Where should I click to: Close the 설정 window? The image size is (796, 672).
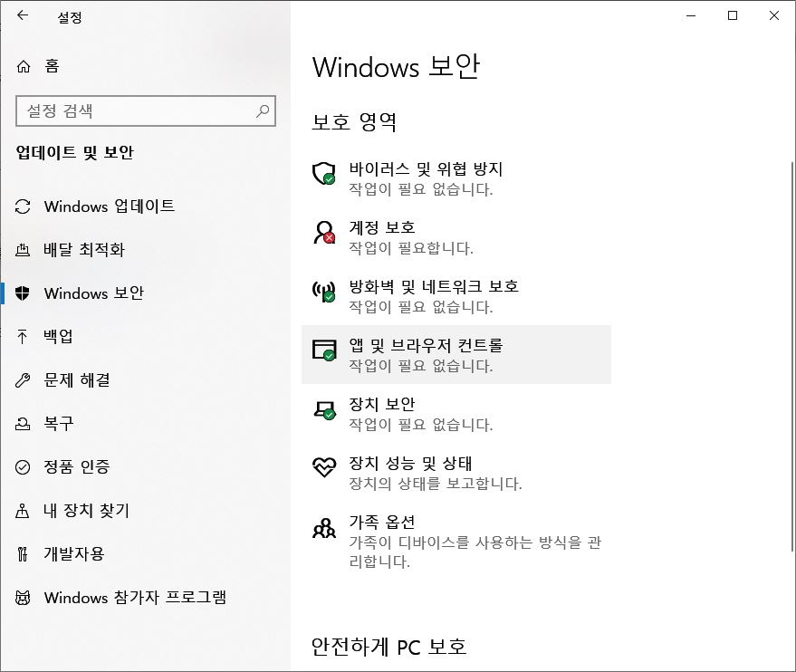pos(774,15)
